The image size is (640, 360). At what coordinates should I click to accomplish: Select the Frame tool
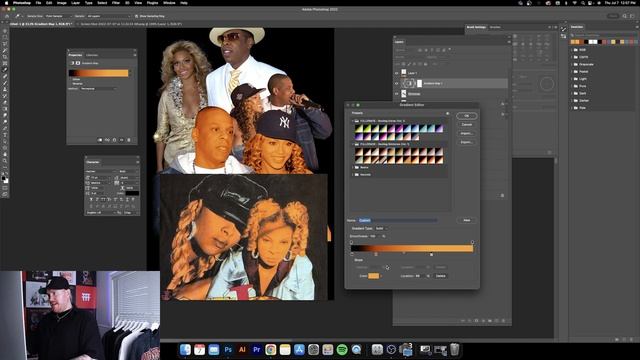5,63
